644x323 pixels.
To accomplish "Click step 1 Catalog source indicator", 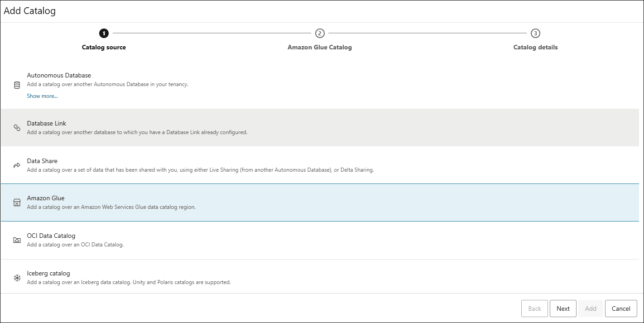I will click(104, 33).
